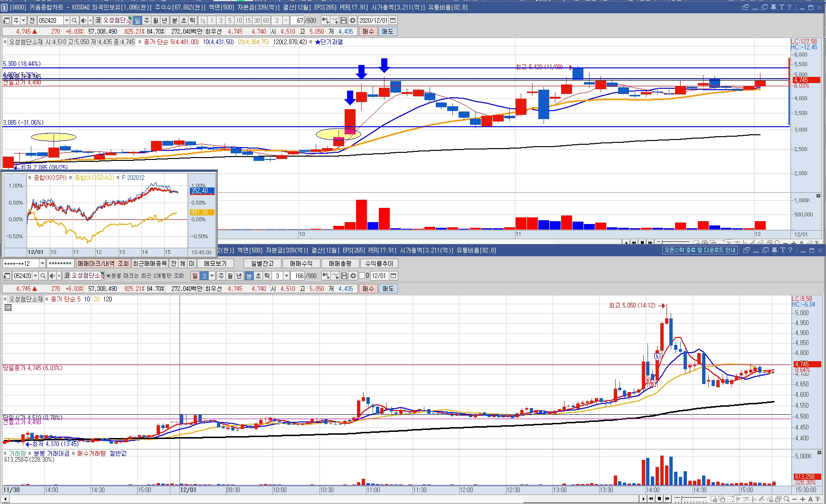Click the zoom magnifier icon at bottom right toolbar

click(787, 499)
